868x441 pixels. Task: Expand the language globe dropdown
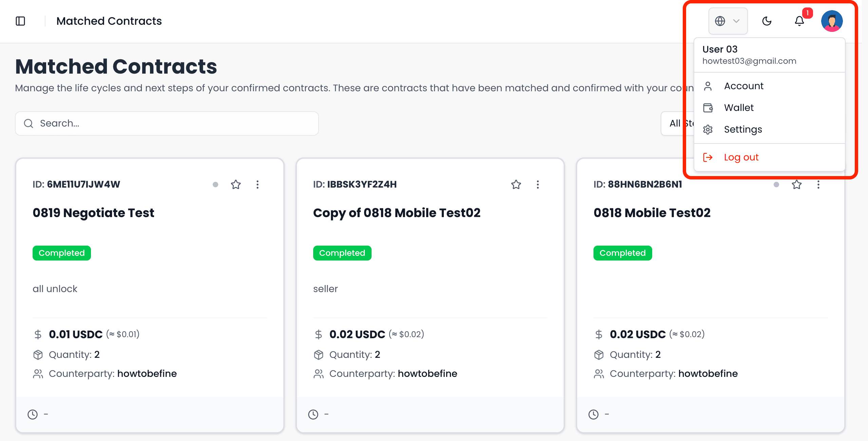(728, 21)
